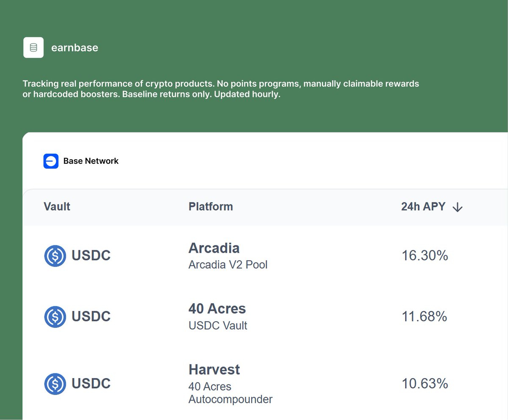Click the 10.63% APY value
Screen dimensions: 508x420
point(425,384)
